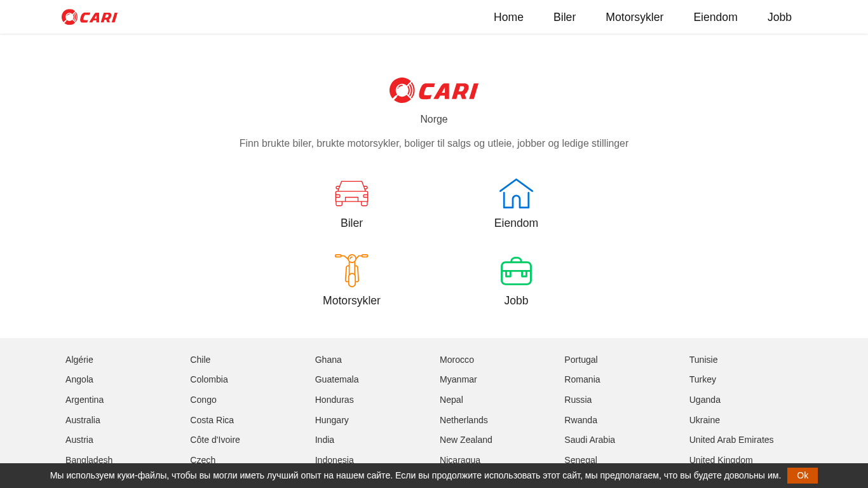Select the Congo country link

pyautogui.click(x=203, y=400)
